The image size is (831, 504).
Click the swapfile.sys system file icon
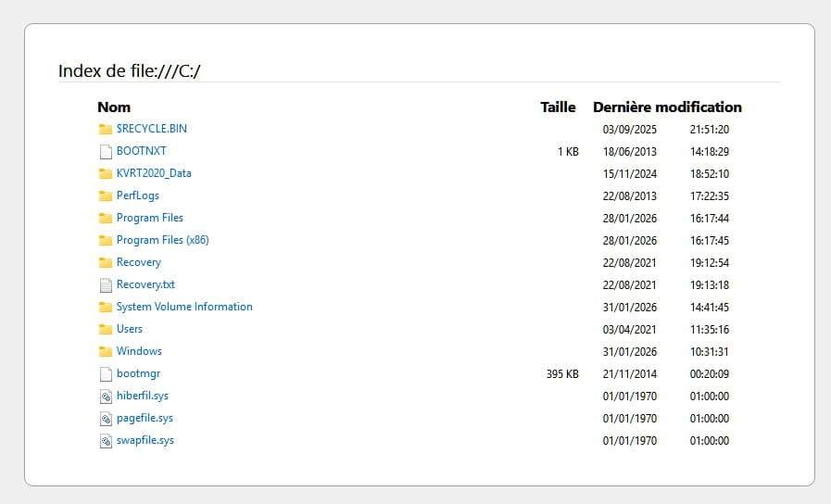[105, 440]
